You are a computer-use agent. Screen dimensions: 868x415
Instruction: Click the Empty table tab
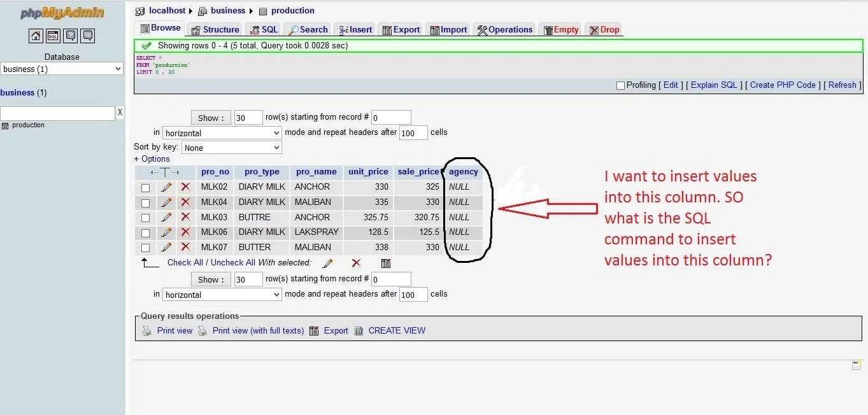click(560, 30)
